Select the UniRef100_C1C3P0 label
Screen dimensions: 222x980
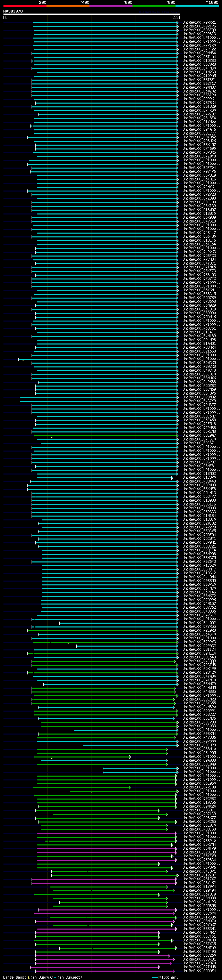[x=199, y=477]
